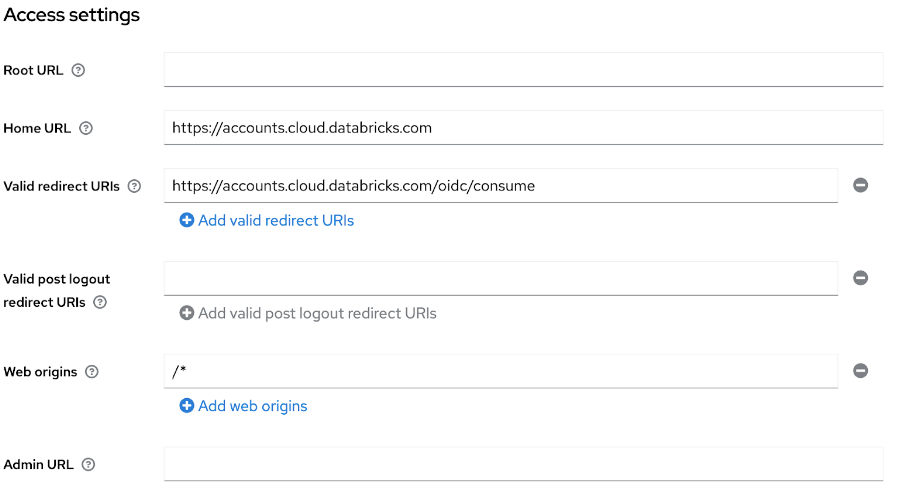The image size is (907, 503).
Task: Remove the post logout redirect URI entry
Action: [860, 278]
